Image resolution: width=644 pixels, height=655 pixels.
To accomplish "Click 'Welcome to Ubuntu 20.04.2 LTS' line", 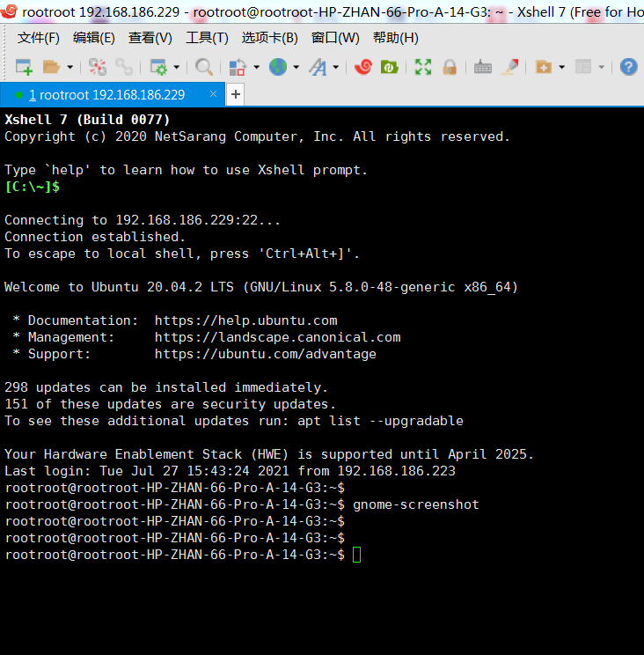I will click(261, 287).
